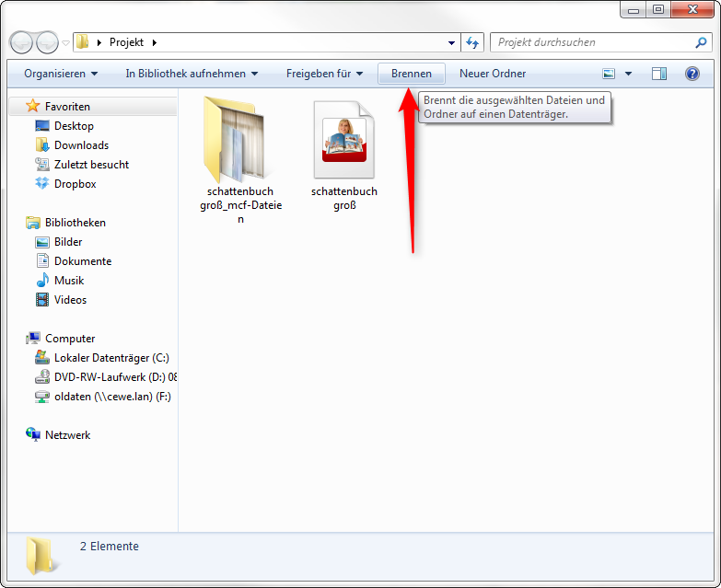Click the Brennen button
The height and width of the screenshot is (588, 721).
coord(412,74)
